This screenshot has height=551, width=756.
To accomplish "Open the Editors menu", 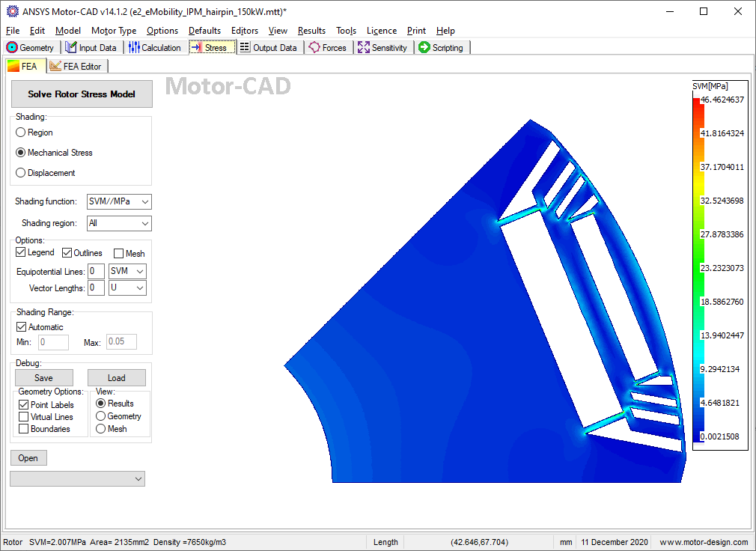I will [245, 31].
